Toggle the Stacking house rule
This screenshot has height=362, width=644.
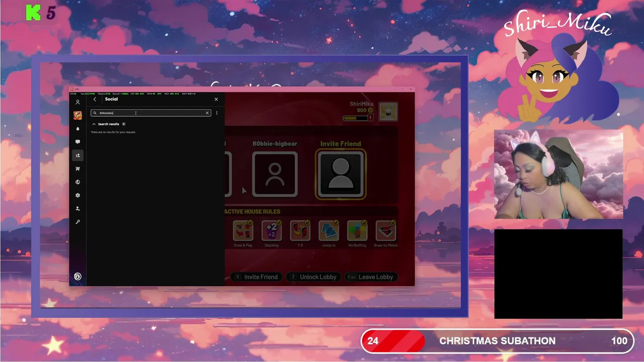272,231
